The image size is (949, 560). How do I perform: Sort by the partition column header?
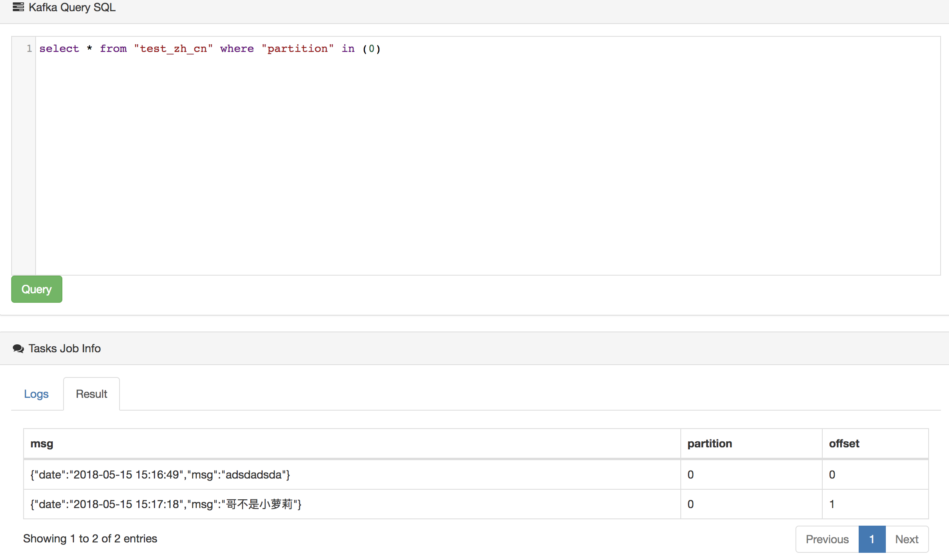[710, 443]
